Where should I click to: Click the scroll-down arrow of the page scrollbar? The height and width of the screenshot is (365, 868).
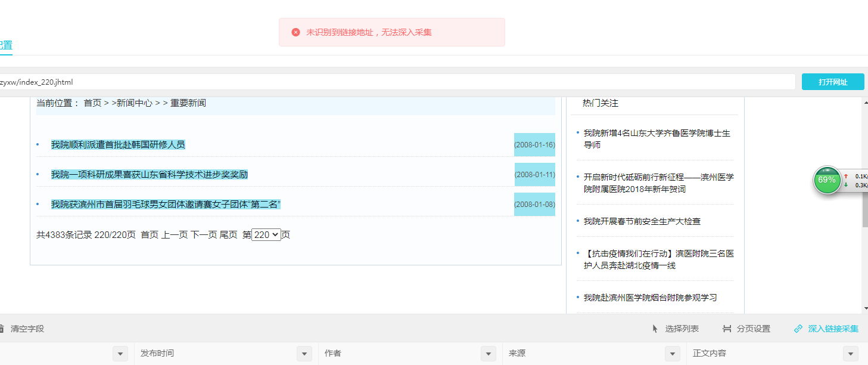coord(865,308)
